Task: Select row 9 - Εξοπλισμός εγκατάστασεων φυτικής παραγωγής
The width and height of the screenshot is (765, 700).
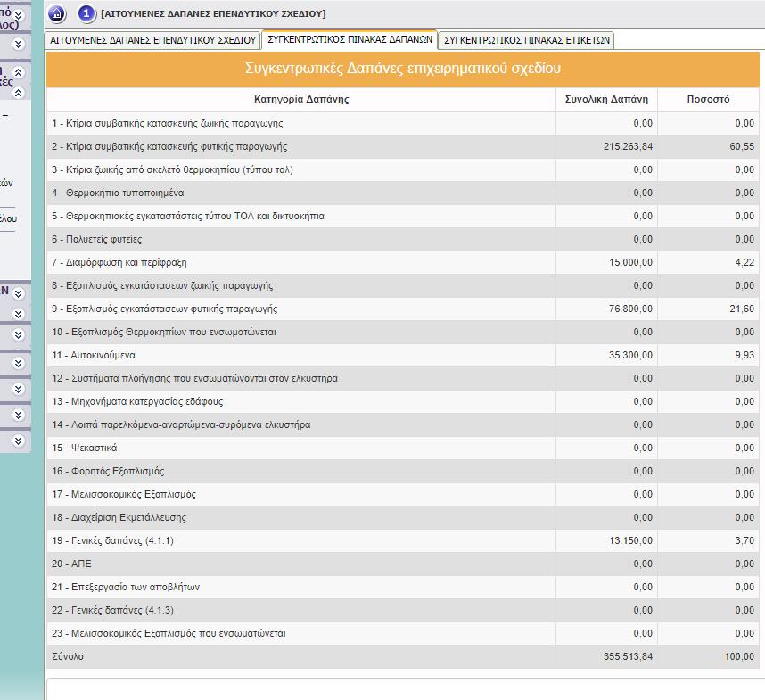Action: pos(403,309)
